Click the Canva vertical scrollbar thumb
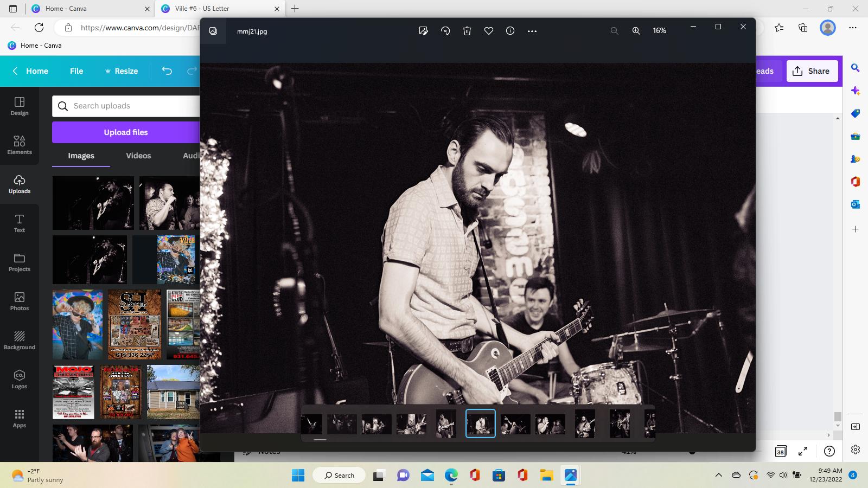This screenshot has height=488, width=868. click(838, 416)
